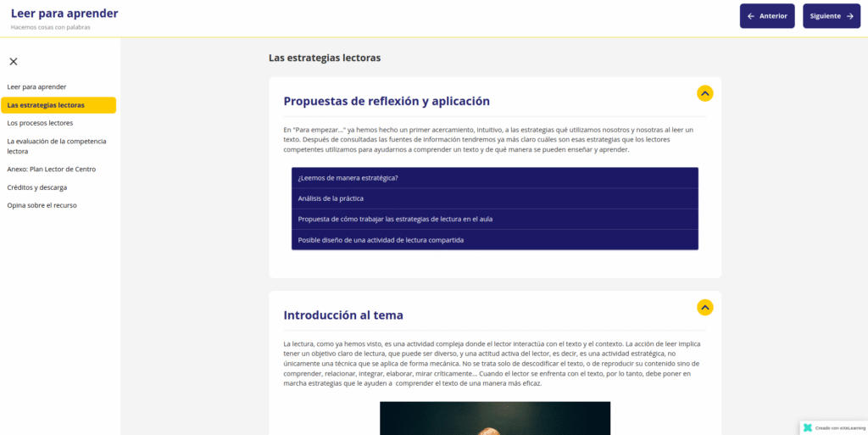Expand Propuesta de cómo trabajar las estrategias

coord(494,219)
